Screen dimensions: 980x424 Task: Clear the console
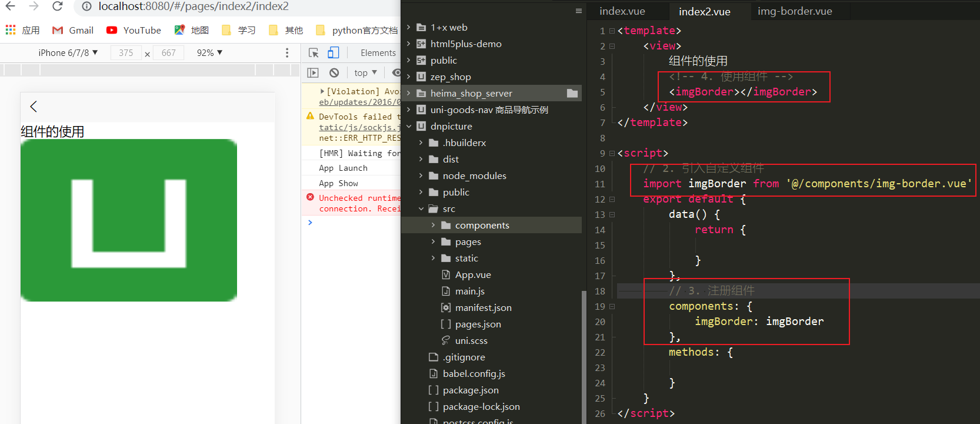tap(334, 72)
